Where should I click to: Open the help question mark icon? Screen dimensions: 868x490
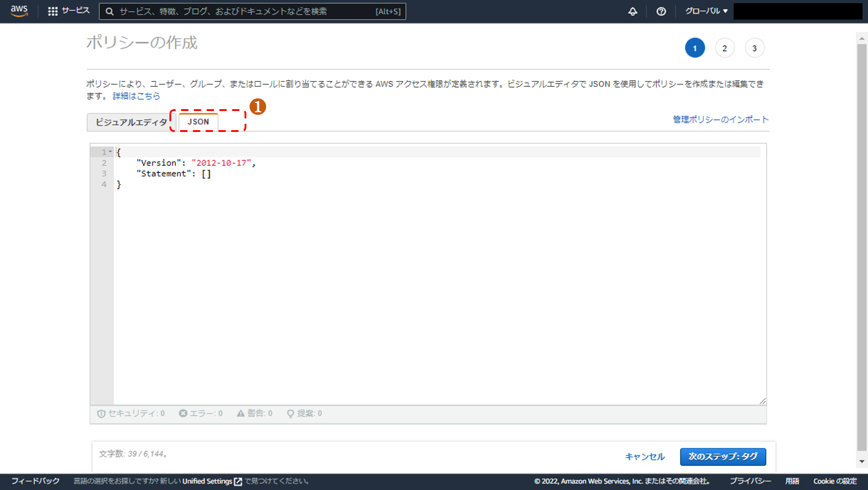click(x=661, y=11)
